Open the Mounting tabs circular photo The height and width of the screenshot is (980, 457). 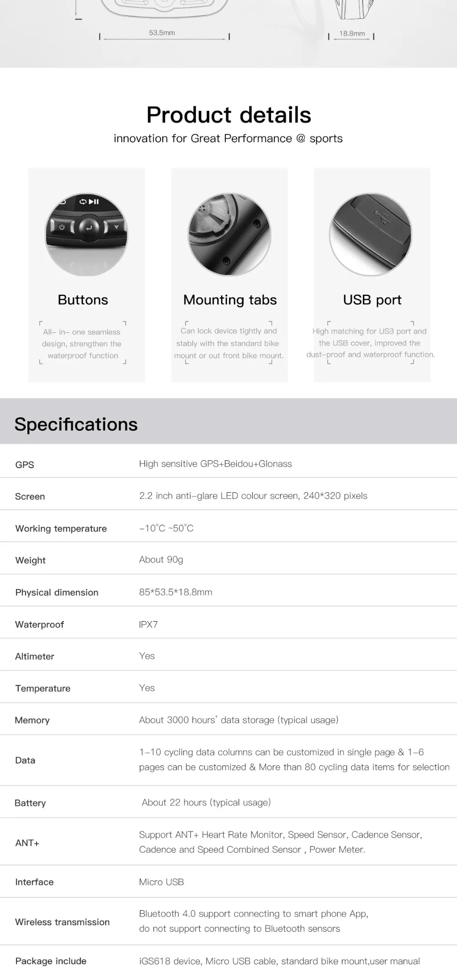[x=229, y=234]
